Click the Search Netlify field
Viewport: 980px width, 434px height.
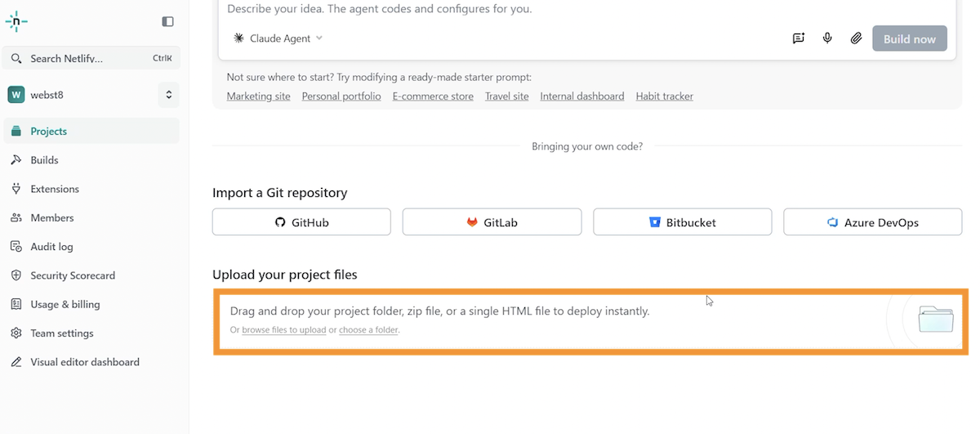point(91,58)
